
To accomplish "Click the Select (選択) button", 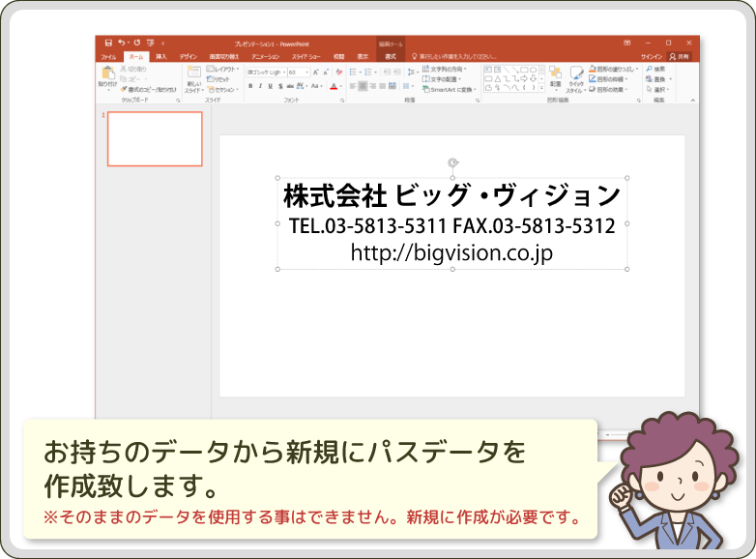I will pos(657,90).
